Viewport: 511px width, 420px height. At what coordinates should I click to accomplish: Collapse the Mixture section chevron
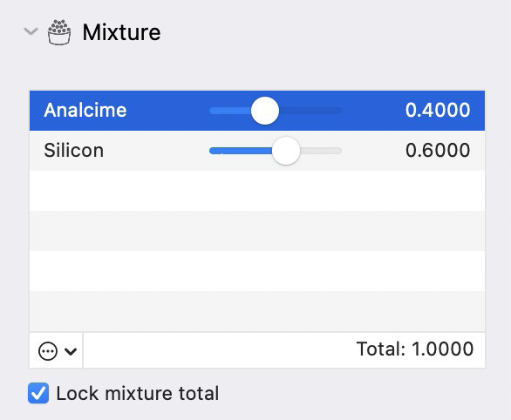coord(31,31)
